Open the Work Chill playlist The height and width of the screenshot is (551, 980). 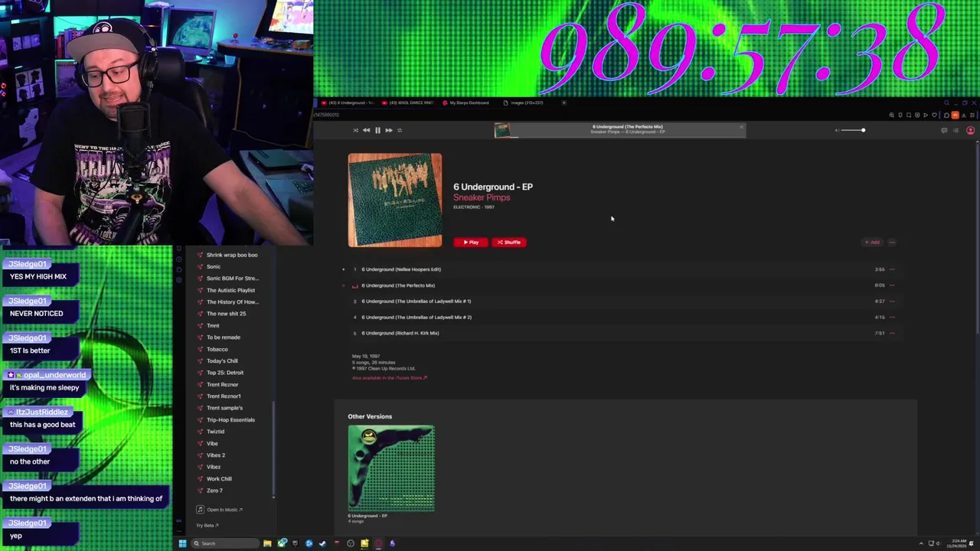click(x=219, y=479)
